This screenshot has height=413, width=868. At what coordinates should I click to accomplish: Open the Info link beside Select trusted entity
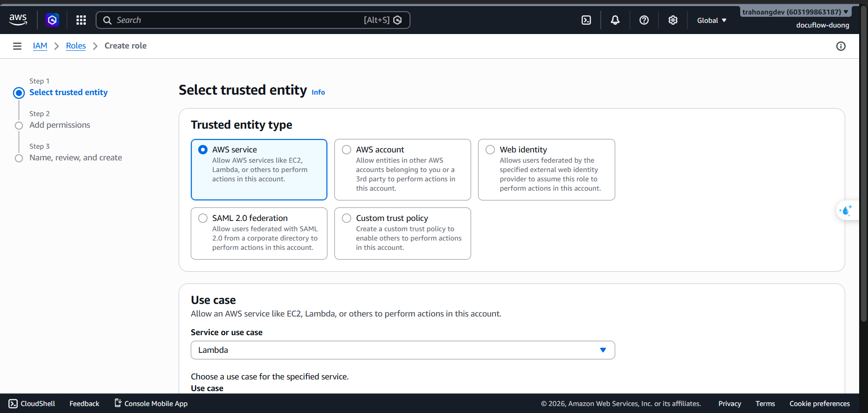pyautogui.click(x=318, y=92)
